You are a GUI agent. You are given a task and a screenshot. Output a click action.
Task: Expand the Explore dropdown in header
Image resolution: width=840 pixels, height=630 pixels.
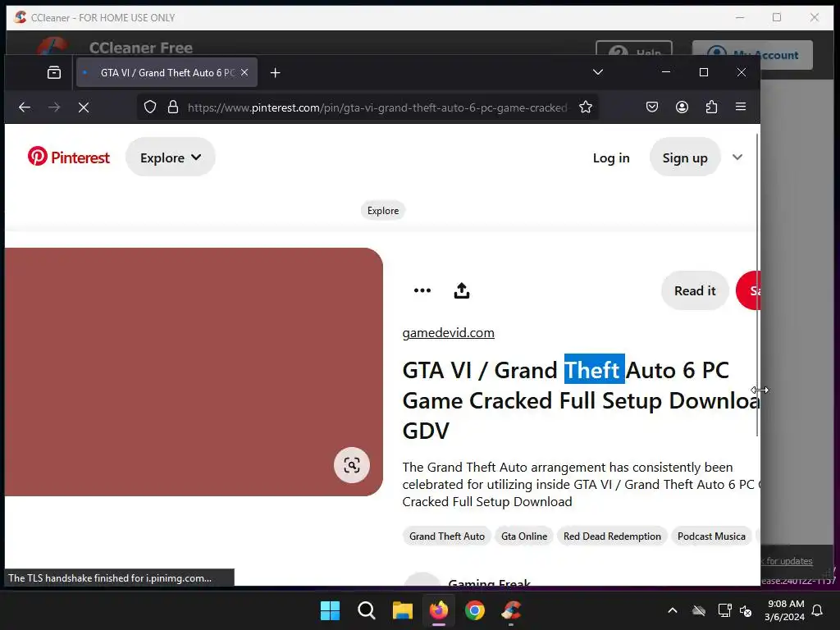(171, 157)
